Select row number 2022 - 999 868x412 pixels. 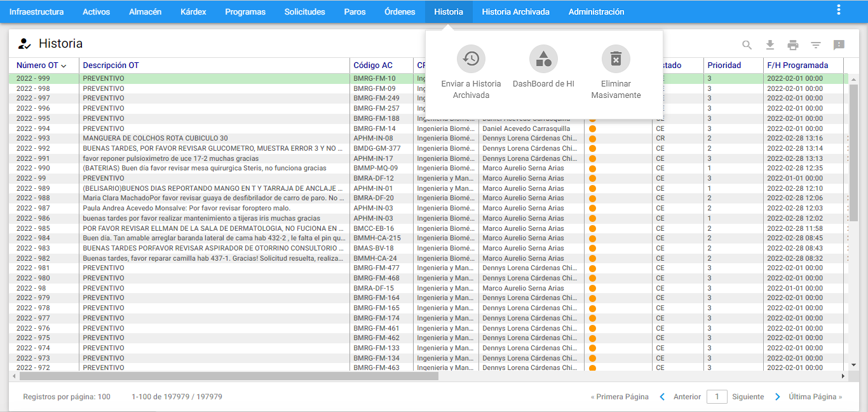tap(33, 79)
